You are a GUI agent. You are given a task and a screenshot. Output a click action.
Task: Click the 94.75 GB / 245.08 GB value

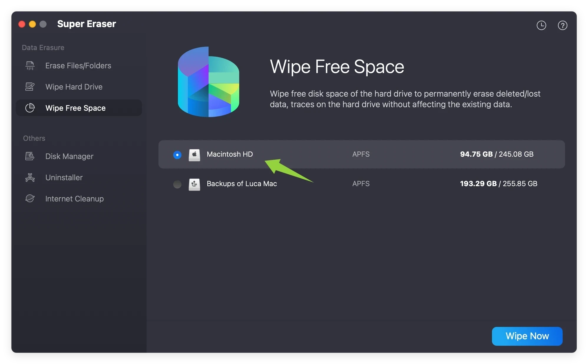tap(497, 154)
